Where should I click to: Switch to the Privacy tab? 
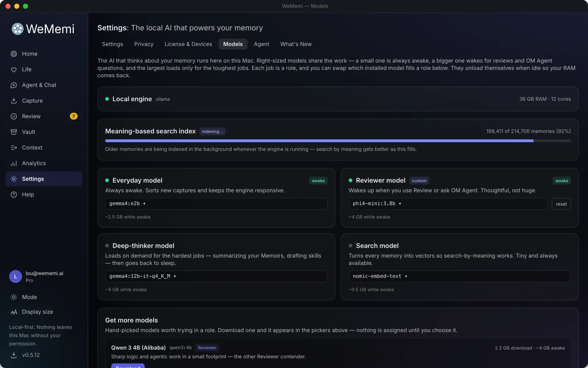(x=144, y=44)
